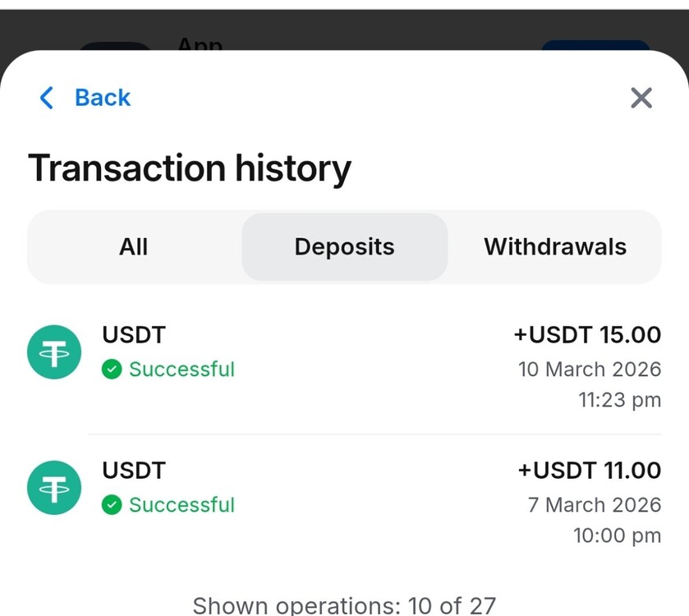The height and width of the screenshot is (616, 689).
Task: Click the green checkmark on the 7 March transaction
Action: 111,506
